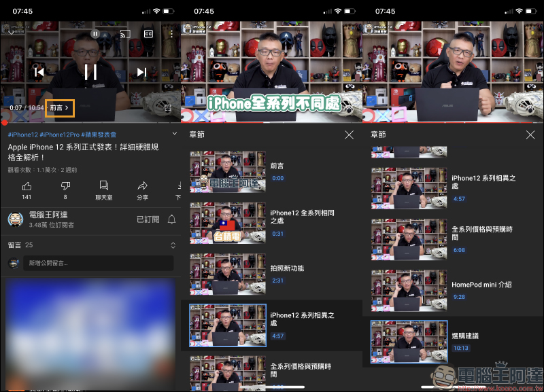Click the Wi-Fi status icon, left phone
Viewport: 544px width, 392px height.
point(156,11)
